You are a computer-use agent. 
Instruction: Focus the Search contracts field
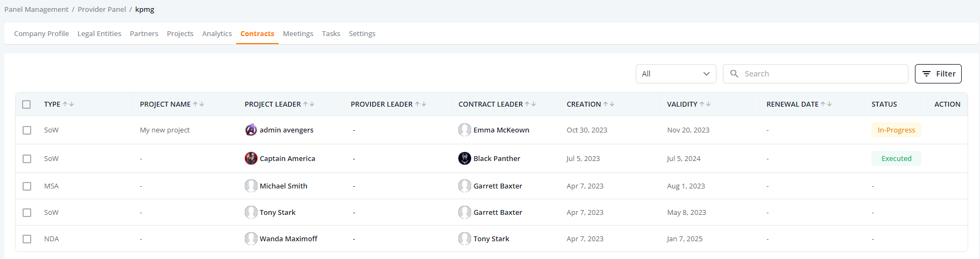(815, 74)
